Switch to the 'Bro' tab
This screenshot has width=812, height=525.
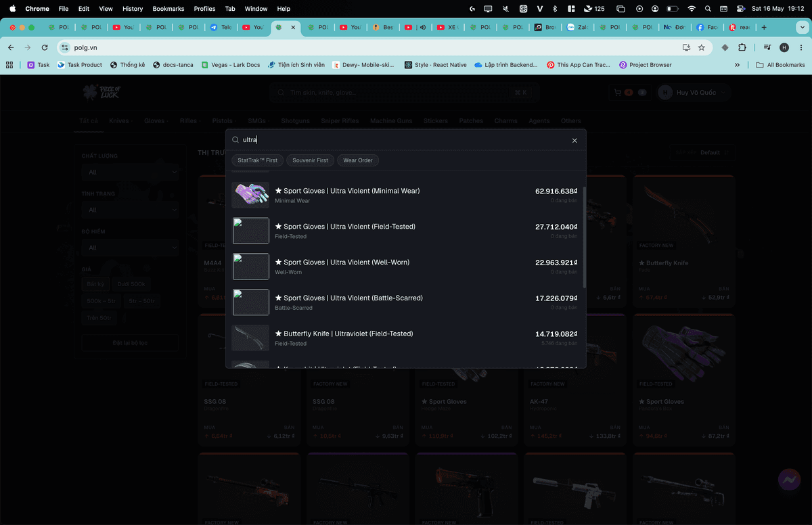click(545, 27)
